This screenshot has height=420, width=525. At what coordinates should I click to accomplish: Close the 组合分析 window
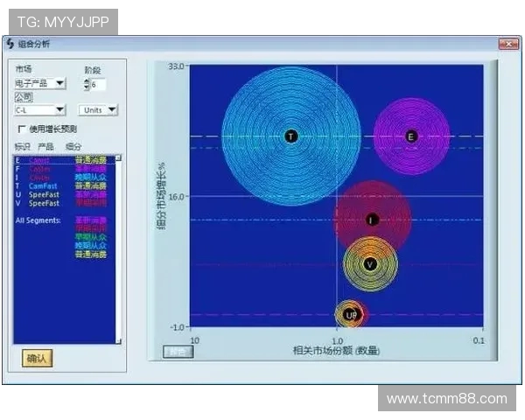tap(507, 43)
